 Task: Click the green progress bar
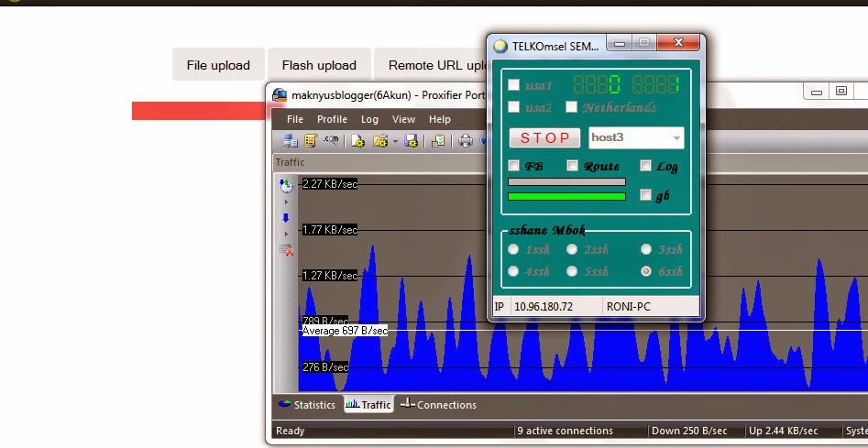(x=566, y=196)
